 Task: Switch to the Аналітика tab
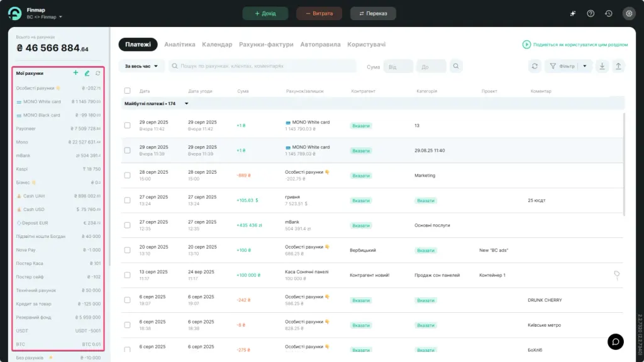[x=179, y=45]
